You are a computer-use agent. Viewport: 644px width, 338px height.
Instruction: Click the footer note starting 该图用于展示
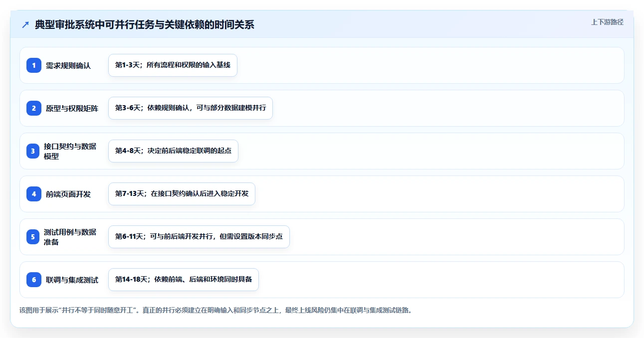point(215,310)
